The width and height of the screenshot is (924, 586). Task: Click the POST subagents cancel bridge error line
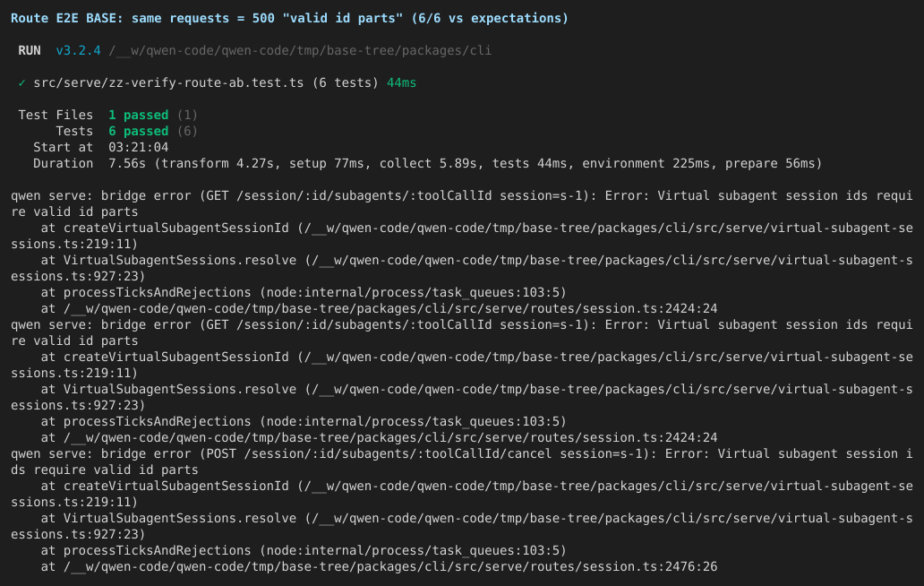point(462,461)
